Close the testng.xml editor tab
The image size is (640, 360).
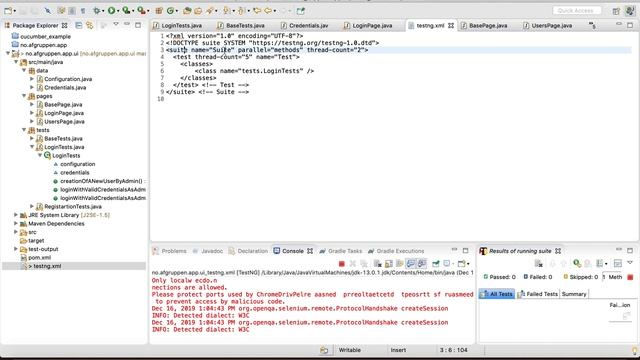pyautogui.click(x=451, y=25)
